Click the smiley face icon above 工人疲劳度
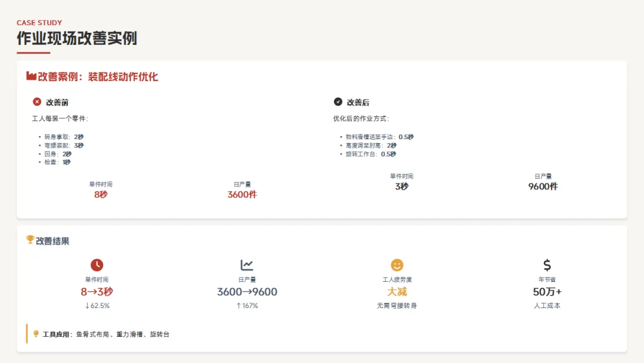Image resolution: width=644 pixels, height=363 pixels. pyautogui.click(x=397, y=265)
